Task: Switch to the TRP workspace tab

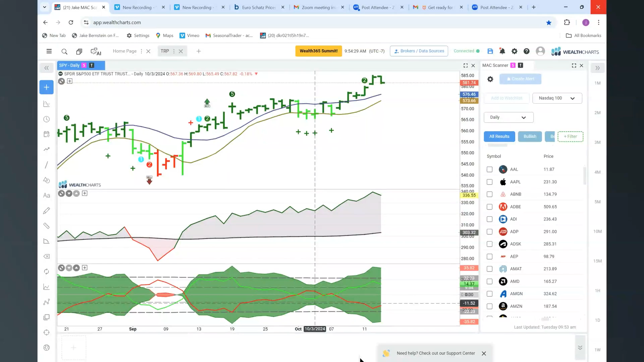Action: click(165, 51)
